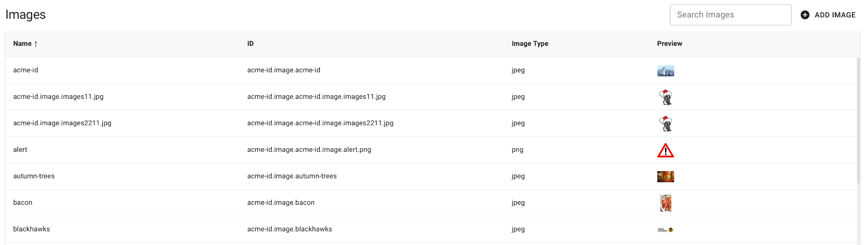The image size is (868, 245).
Task: Select the acme-id row name
Action: pyautogui.click(x=25, y=70)
